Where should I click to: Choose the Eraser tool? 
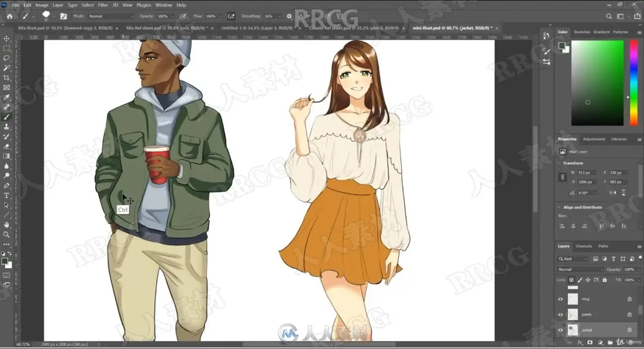point(6,146)
